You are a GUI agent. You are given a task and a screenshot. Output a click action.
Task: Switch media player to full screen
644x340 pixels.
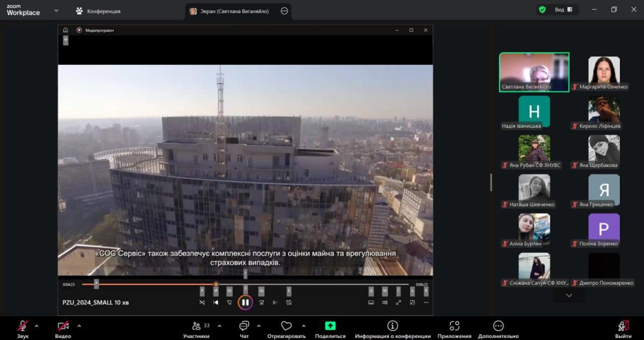point(398,302)
